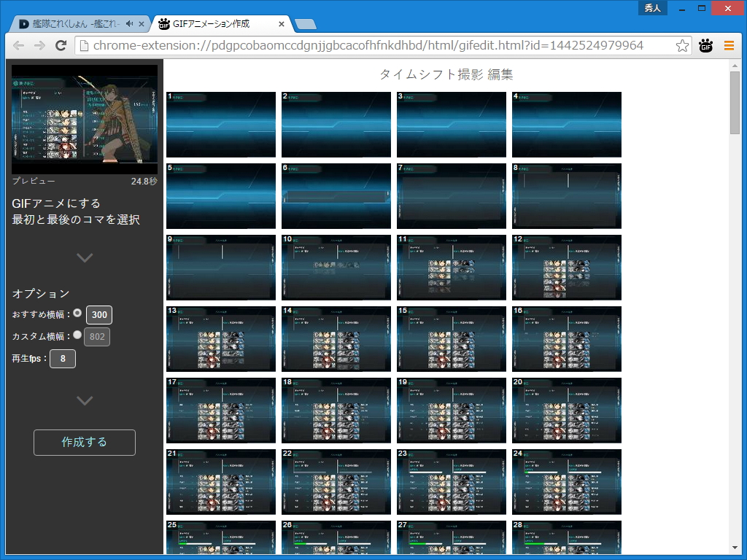This screenshot has width=747, height=560.
Task: Select frame 16 thumbnail
Action: coord(567,338)
